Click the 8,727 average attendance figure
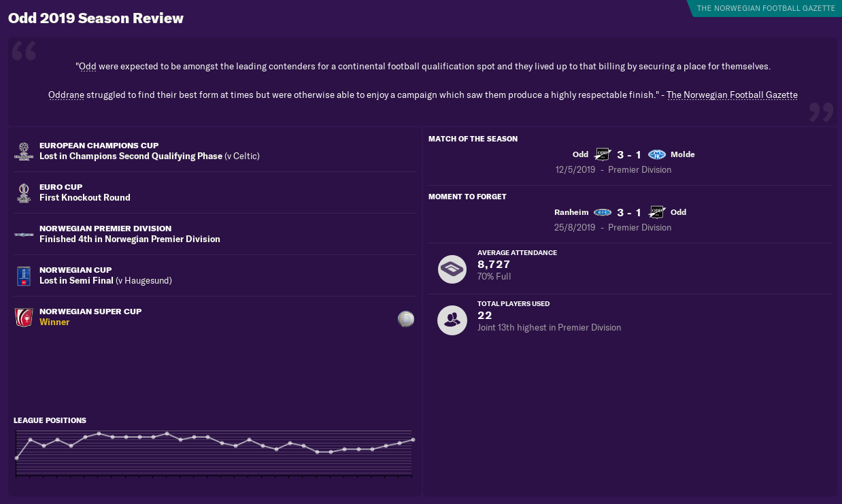 click(x=494, y=265)
